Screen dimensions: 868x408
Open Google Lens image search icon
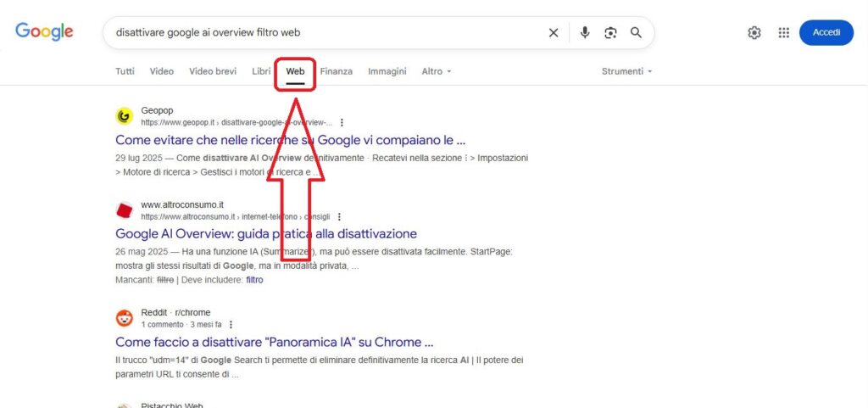pyautogui.click(x=610, y=33)
